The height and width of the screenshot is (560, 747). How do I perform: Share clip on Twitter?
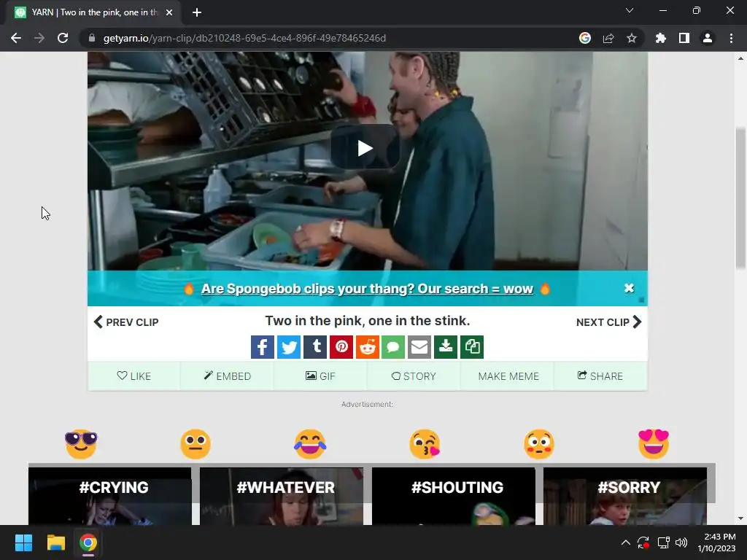(x=289, y=347)
